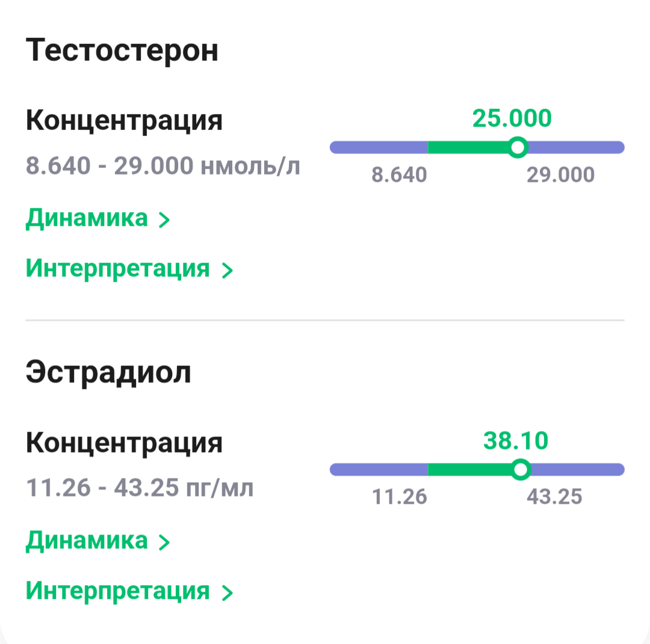Click chevron arrow beside testosterone Динамика
650x644 pixels.
pyautogui.click(x=164, y=220)
